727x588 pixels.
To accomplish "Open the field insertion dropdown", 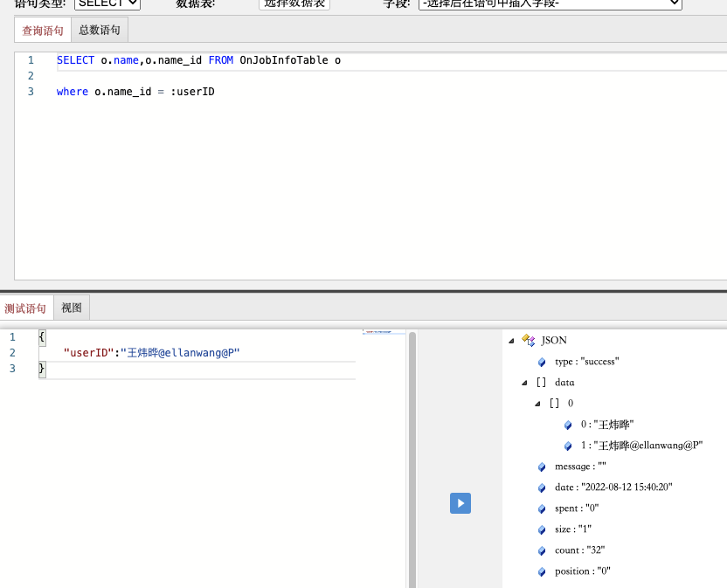I will (550, 3).
